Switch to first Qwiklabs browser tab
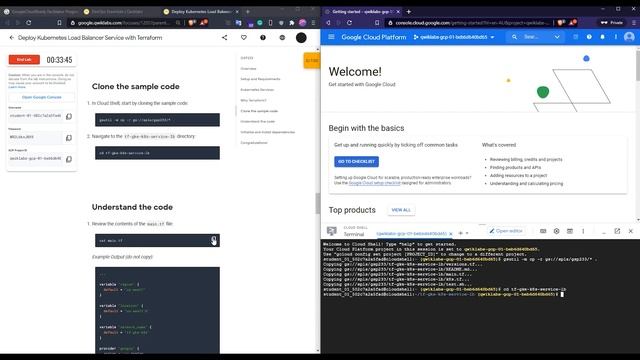Screen dimensions: 640x360 pyautogui.click(x=41, y=11)
